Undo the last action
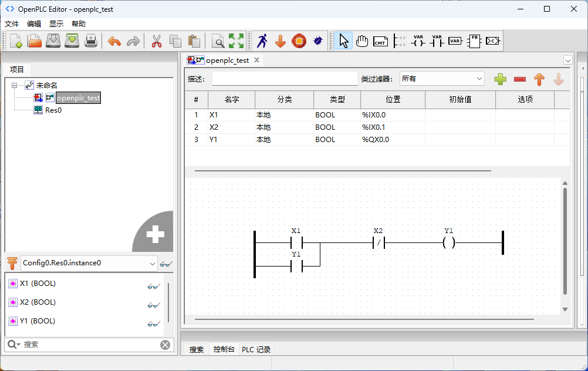This screenshot has width=588, height=371. 114,41
